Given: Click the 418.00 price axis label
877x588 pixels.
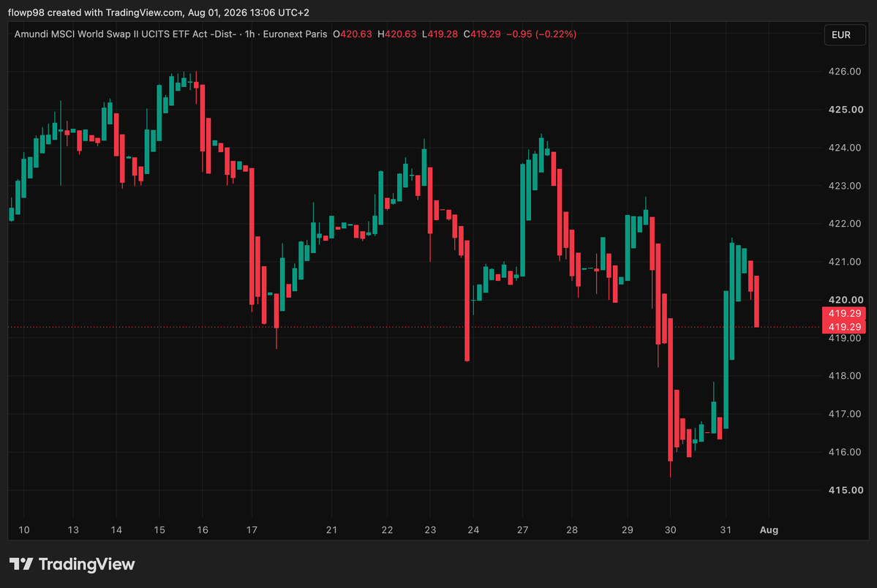Looking at the screenshot, I should click(x=845, y=376).
